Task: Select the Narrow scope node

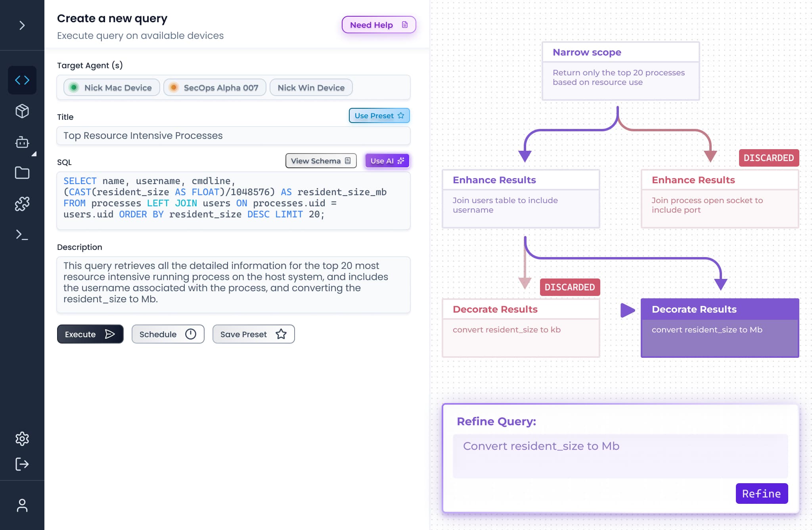Action: pos(620,71)
